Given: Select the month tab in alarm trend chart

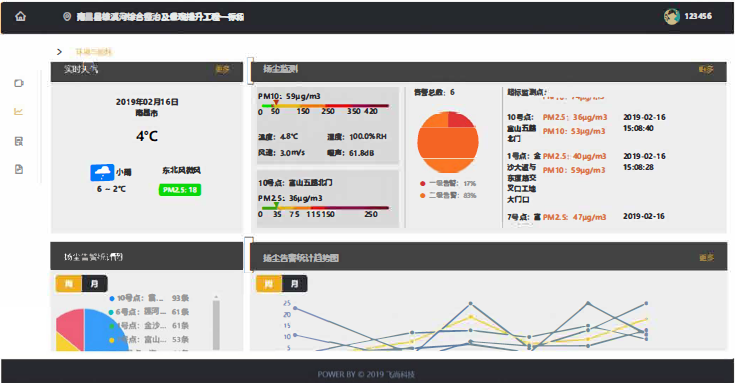Looking at the screenshot, I should coord(295,284).
